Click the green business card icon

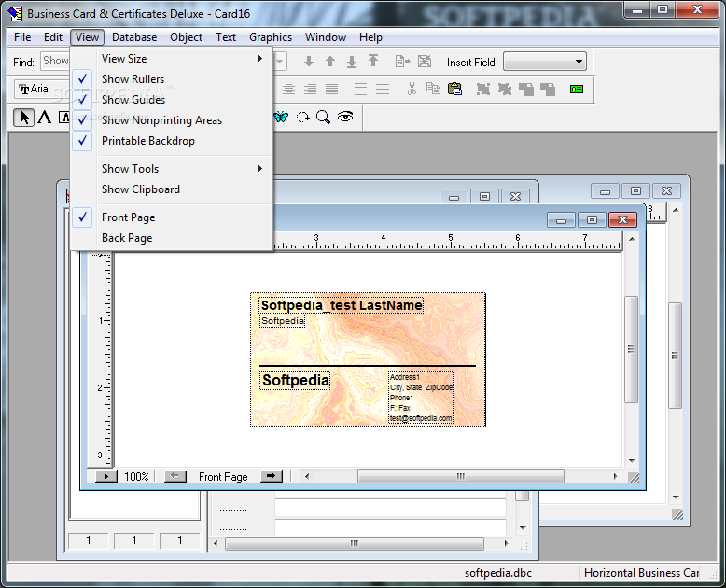577,89
